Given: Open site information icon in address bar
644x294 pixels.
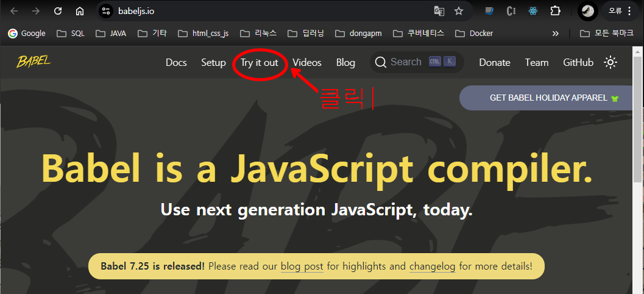Looking at the screenshot, I should (106, 11).
